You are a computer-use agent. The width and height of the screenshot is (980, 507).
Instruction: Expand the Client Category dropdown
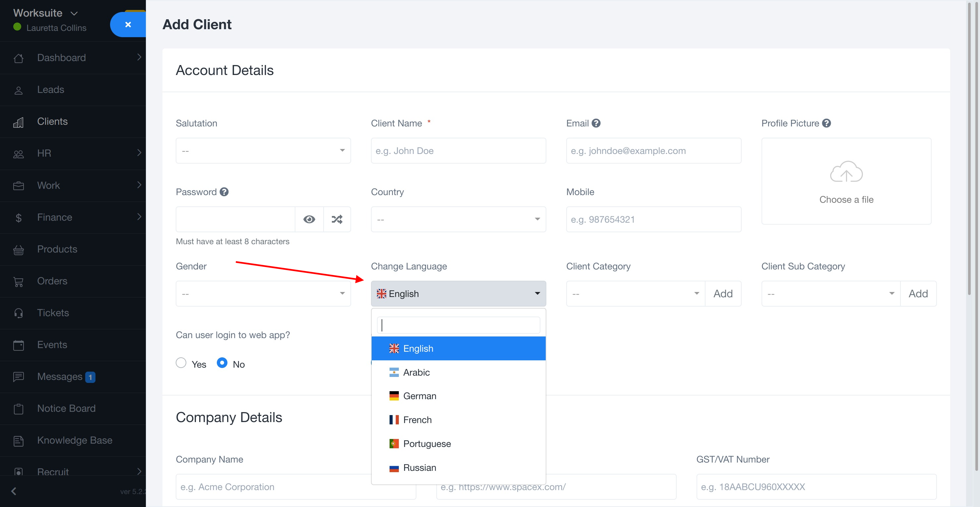pyautogui.click(x=635, y=293)
